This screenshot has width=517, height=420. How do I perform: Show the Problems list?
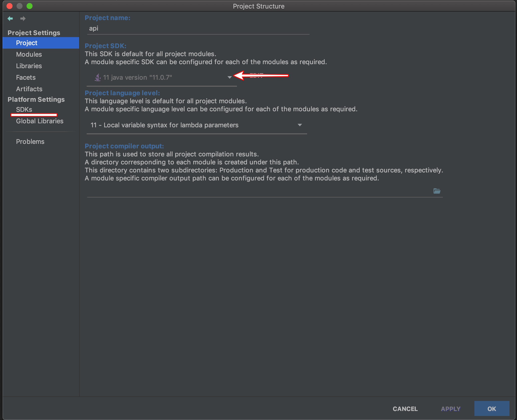pyautogui.click(x=30, y=142)
